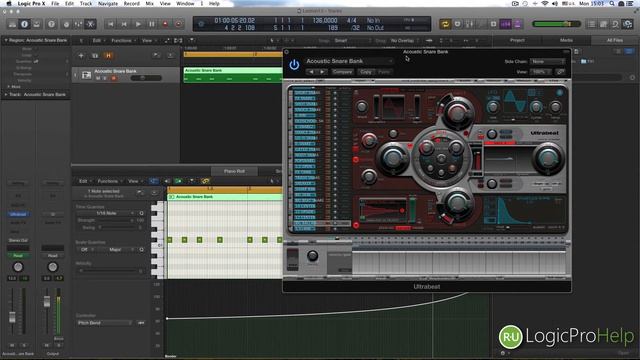This screenshot has height=360, width=640.
Task: Click the forward transport button
Action: point(124,24)
